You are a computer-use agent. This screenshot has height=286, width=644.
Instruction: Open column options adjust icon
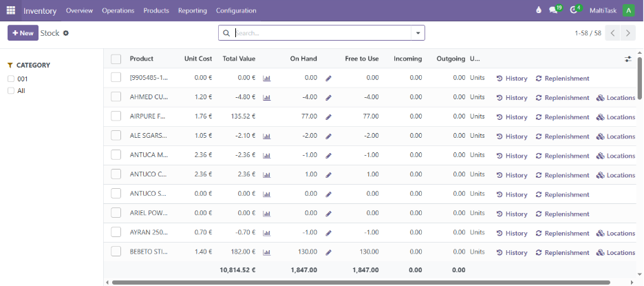627,59
